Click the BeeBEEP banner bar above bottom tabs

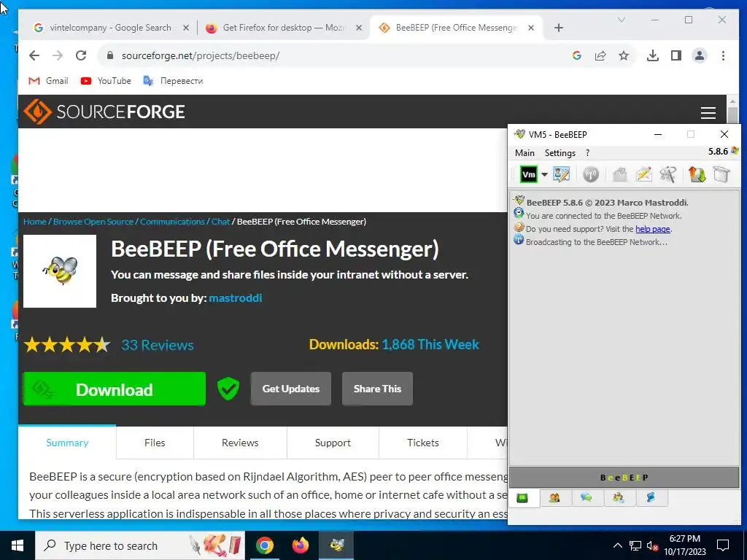pyautogui.click(x=624, y=478)
